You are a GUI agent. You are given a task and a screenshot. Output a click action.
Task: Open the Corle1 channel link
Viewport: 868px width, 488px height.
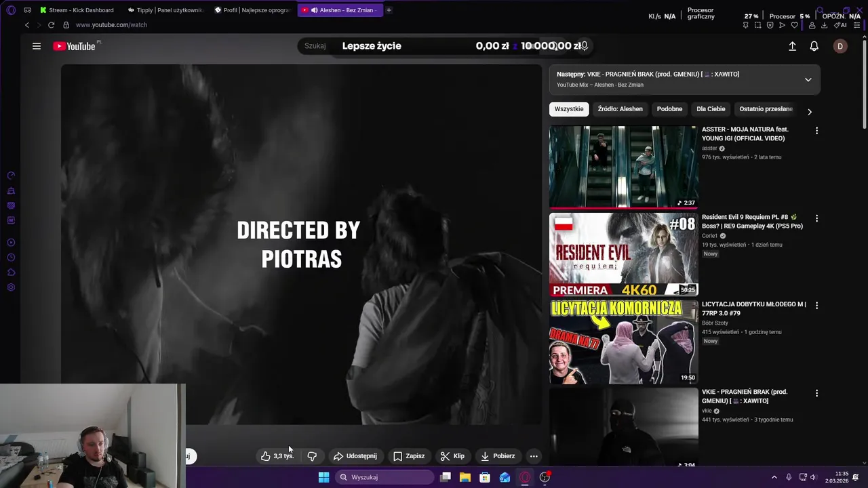[709, 236]
